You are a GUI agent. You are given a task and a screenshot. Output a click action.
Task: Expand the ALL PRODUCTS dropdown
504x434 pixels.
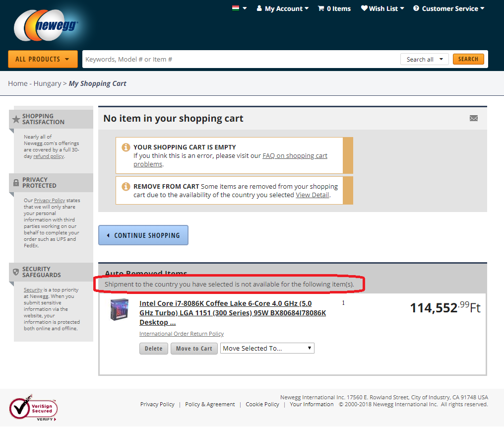(43, 59)
